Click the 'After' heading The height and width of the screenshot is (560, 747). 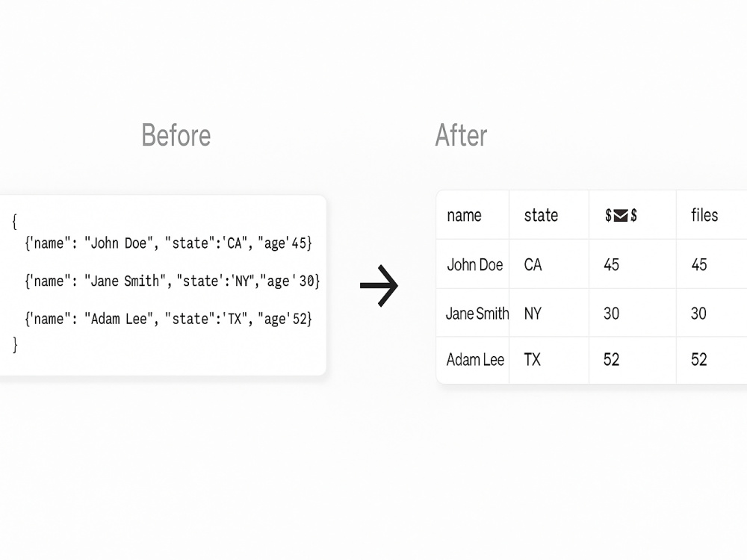(461, 135)
